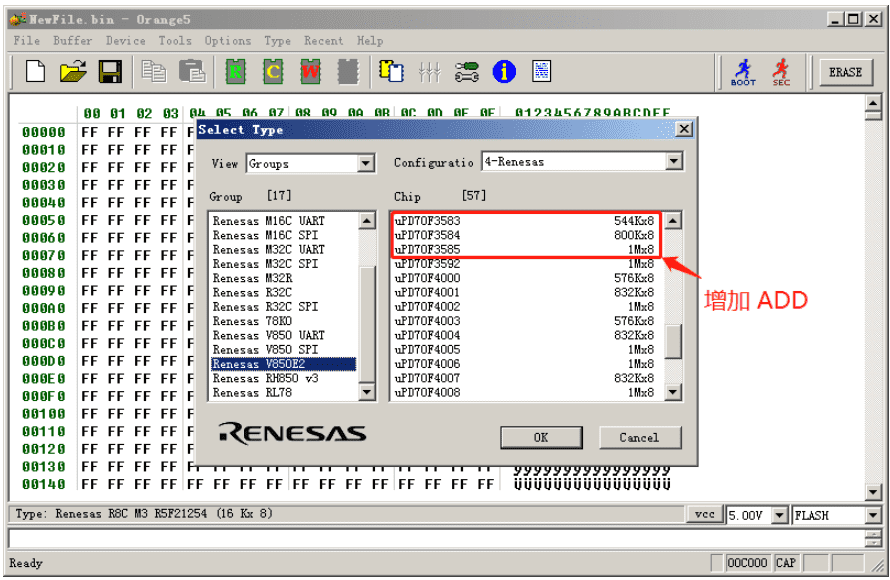Viewport: 890px width, 580px height.
Task: Click the vcc button in status bar
Action: [704, 514]
